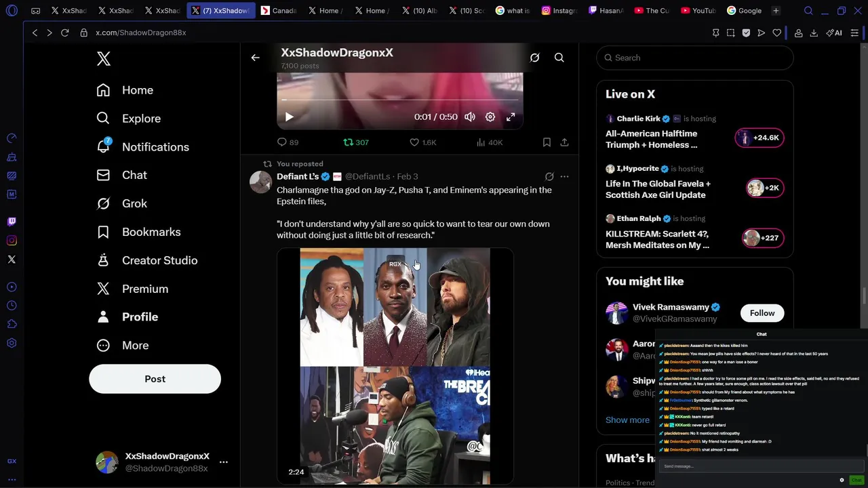Open Creator Studio in X navigation
The width and height of the screenshot is (868, 488).
(x=147, y=260)
